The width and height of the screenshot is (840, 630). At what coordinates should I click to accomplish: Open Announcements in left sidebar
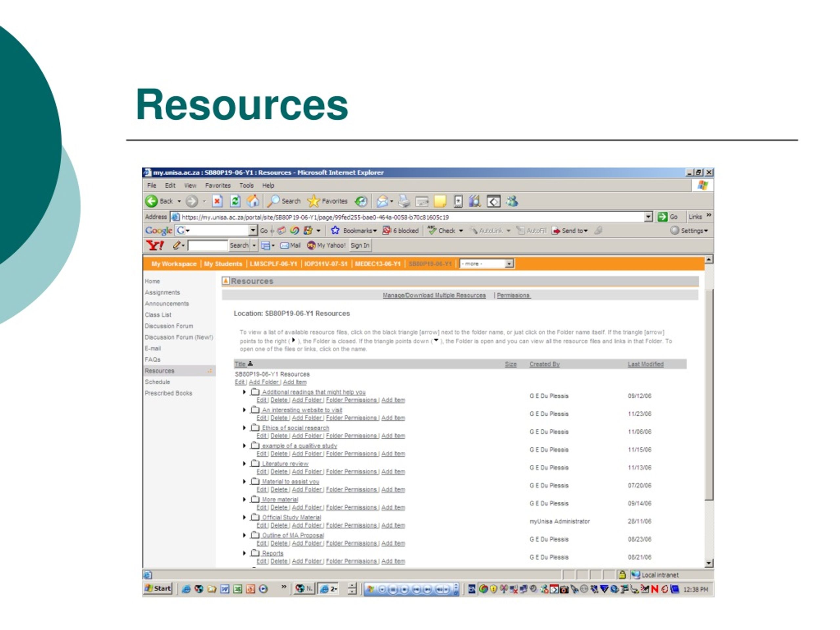pyautogui.click(x=167, y=304)
